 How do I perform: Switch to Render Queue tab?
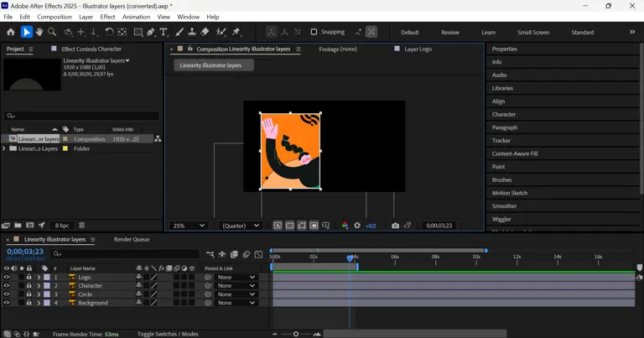(132, 239)
